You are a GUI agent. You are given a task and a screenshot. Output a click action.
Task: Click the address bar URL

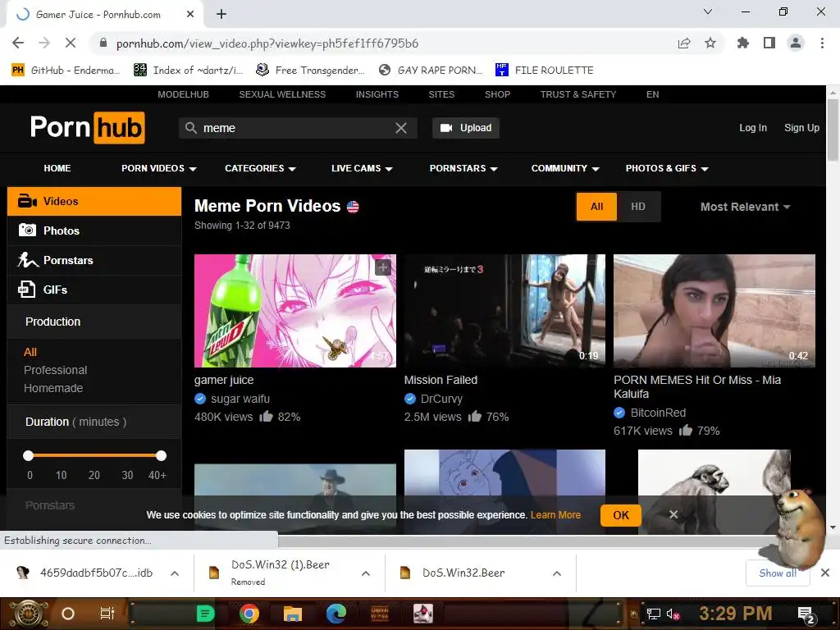tap(267, 43)
